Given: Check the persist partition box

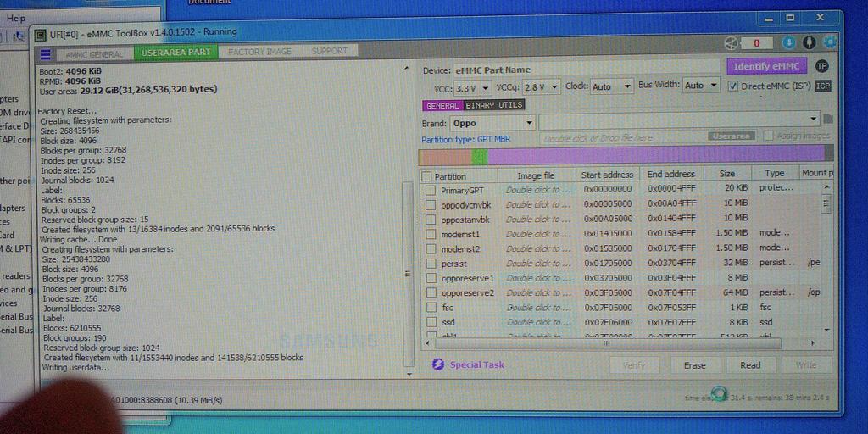Looking at the screenshot, I should (430, 264).
